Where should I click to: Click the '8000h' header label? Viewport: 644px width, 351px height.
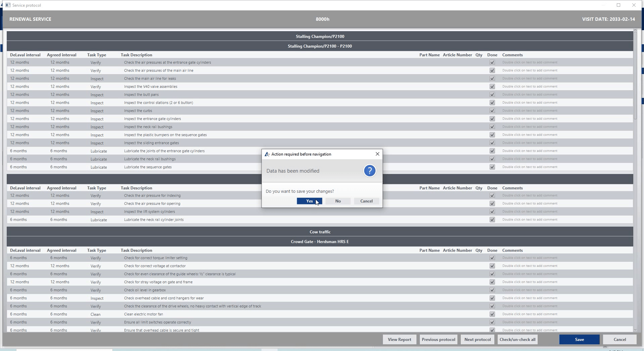(322, 19)
